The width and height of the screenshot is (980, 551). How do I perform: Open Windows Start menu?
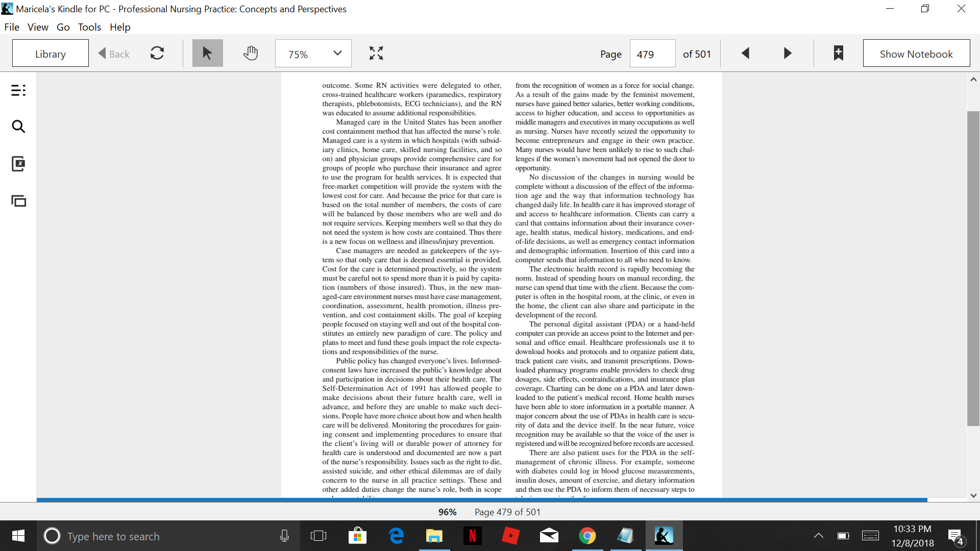click(x=18, y=536)
